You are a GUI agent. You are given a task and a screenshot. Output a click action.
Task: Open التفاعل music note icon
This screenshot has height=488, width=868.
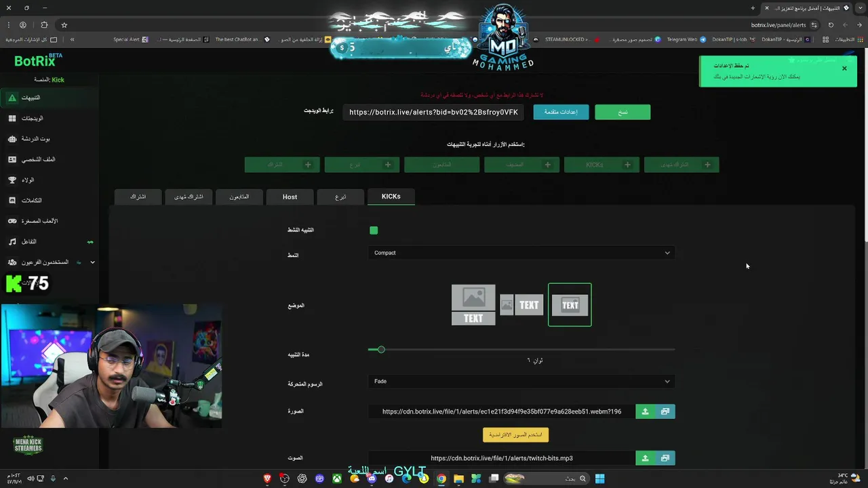pyautogui.click(x=12, y=241)
